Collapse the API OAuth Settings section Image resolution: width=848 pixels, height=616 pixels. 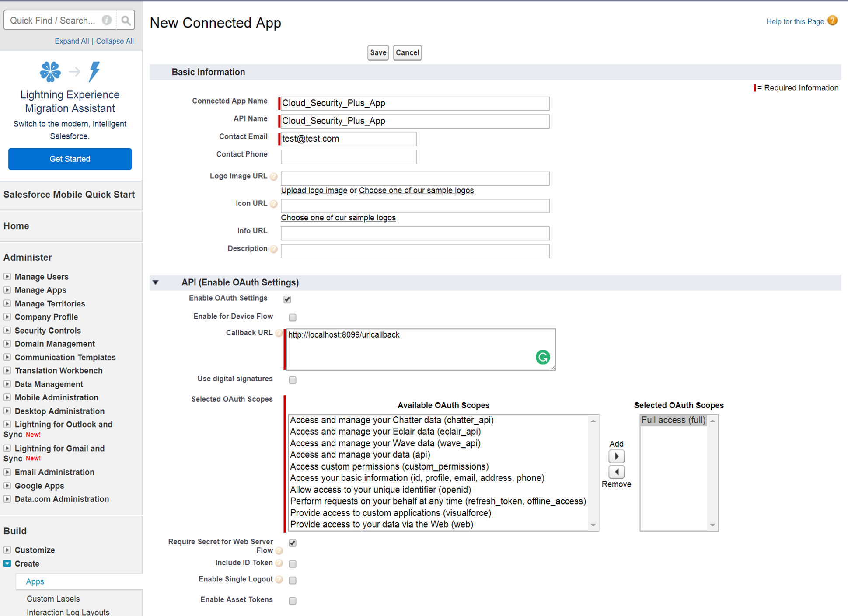[156, 282]
